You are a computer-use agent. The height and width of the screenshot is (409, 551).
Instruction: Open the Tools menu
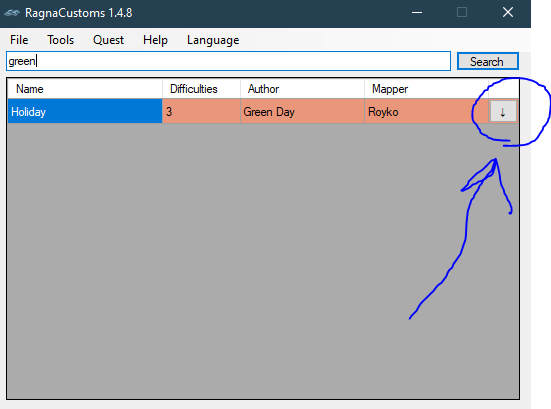[x=60, y=40]
